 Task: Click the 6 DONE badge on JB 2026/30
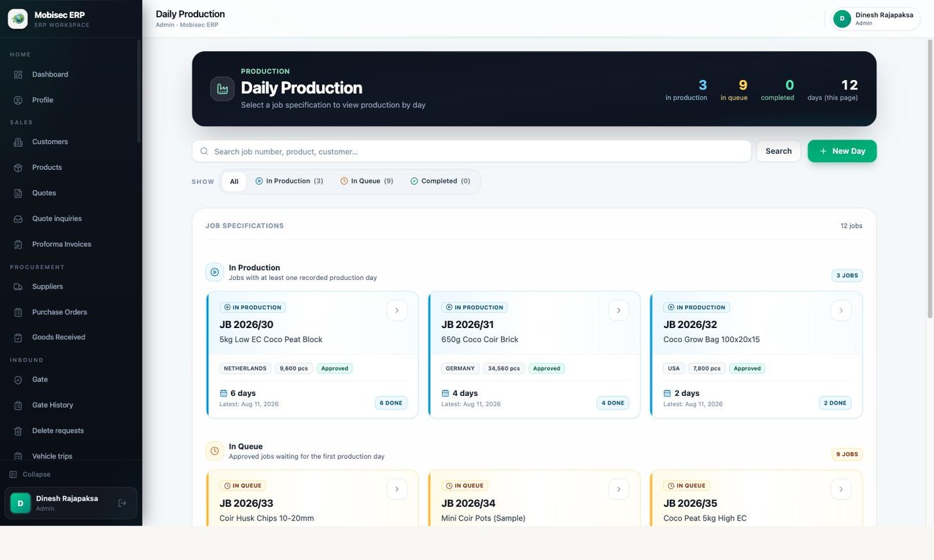tap(391, 403)
